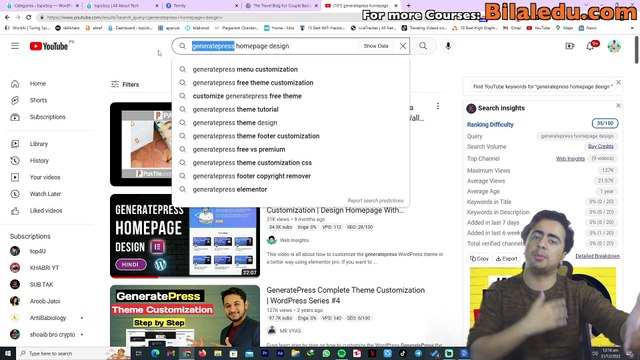Screen dimensions: 640x360
Task: Select suggestion 'generatepress menu customization'
Action: 290,69
